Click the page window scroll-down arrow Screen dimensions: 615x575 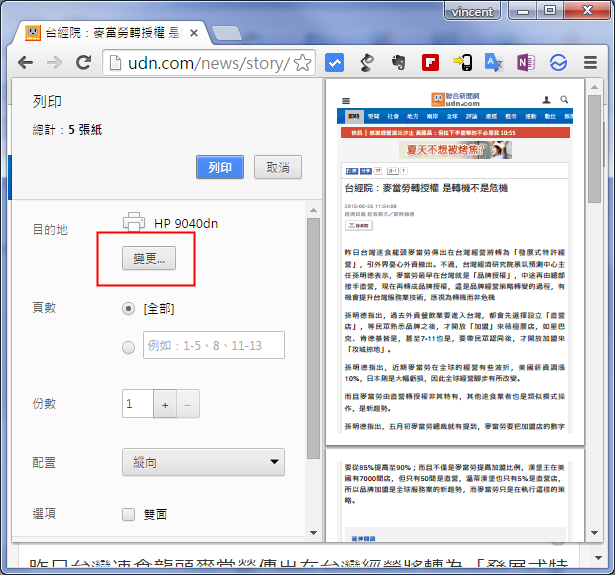pyautogui.click(x=599, y=558)
